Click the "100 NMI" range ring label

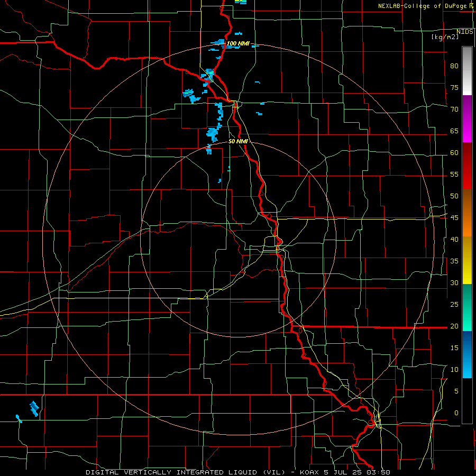coord(239,44)
